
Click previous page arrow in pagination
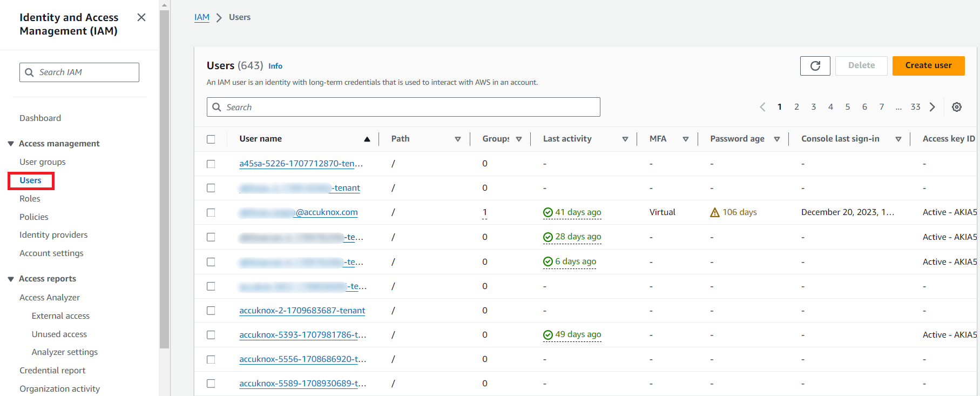[762, 107]
